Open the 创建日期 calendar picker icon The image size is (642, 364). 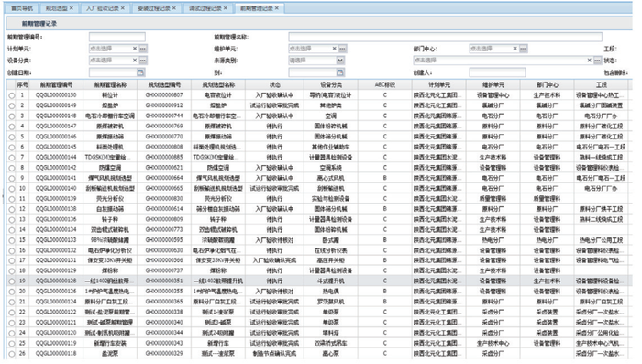140,72
